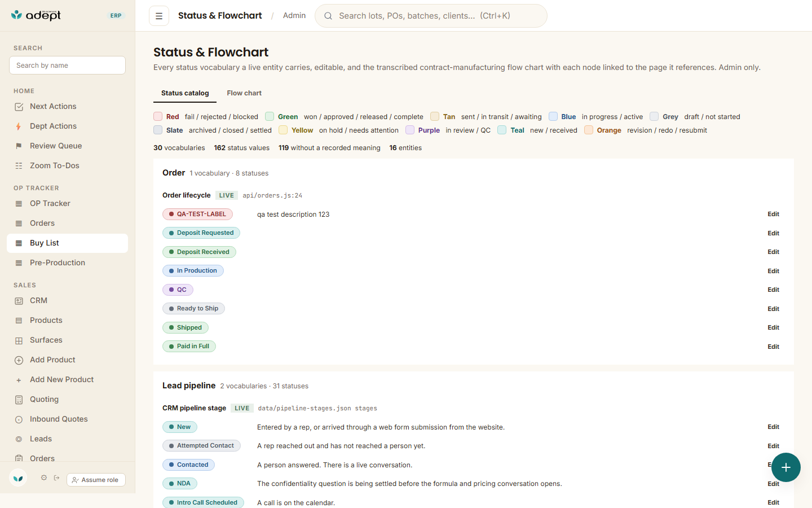Click the Intro Call Scheduled stage pill
The width and height of the screenshot is (812, 508).
point(203,502)
